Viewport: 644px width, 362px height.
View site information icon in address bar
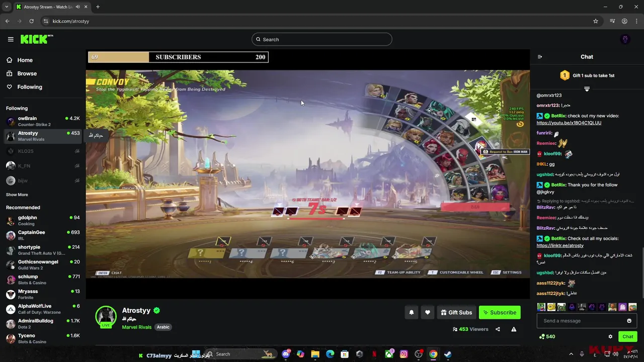pos(46,21)
